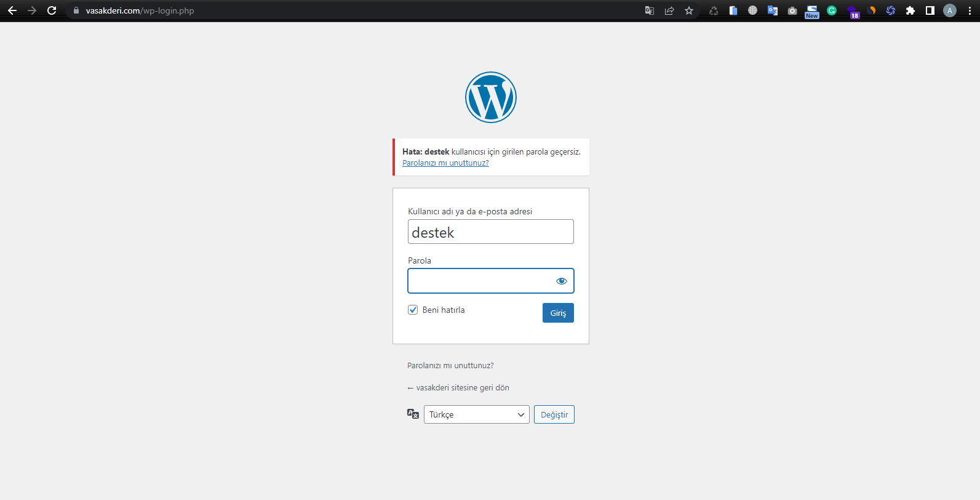
Task: Click the Değiştir button
Action: click(554, 414)
